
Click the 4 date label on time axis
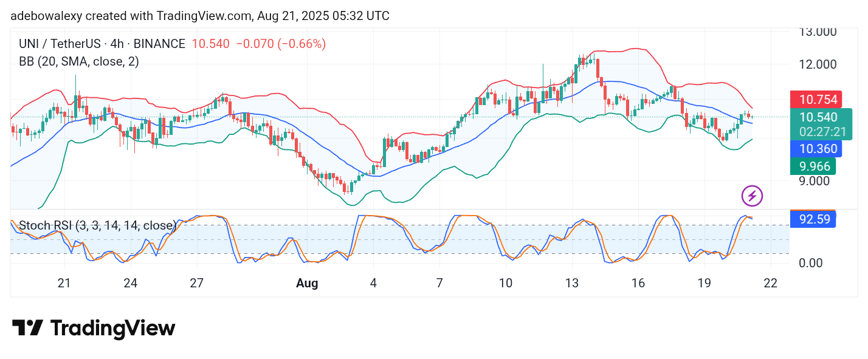pos(373,282)
